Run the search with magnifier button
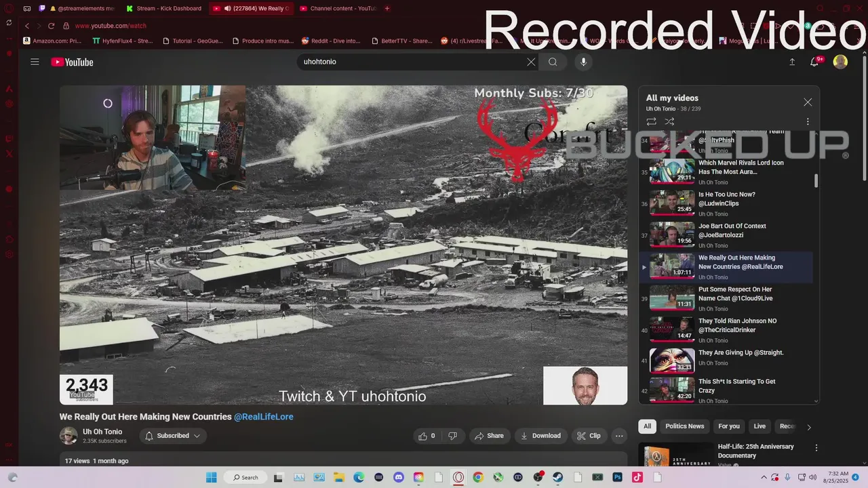 553,62
